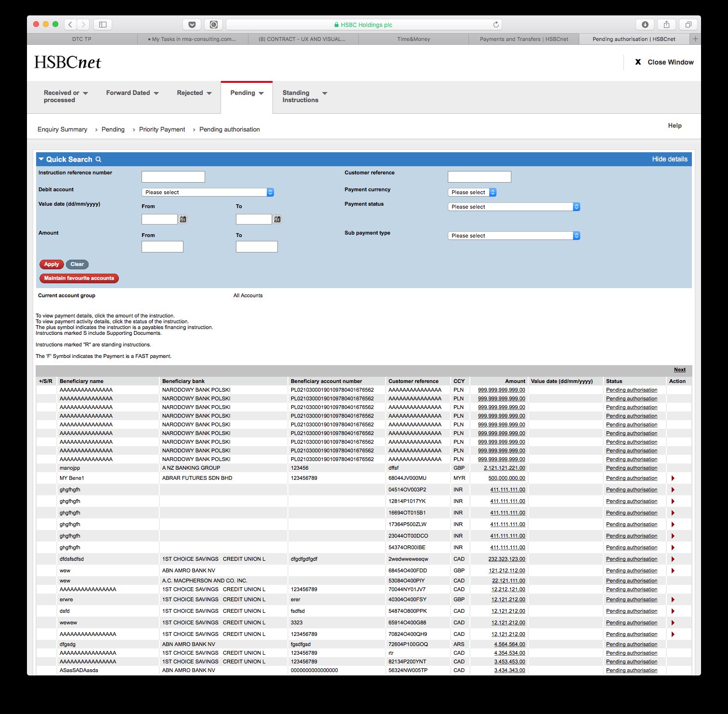Click the Quick Search magnifier icon
Image resolution: width=728 pixels, height=714 pixels.
point(98,159)
